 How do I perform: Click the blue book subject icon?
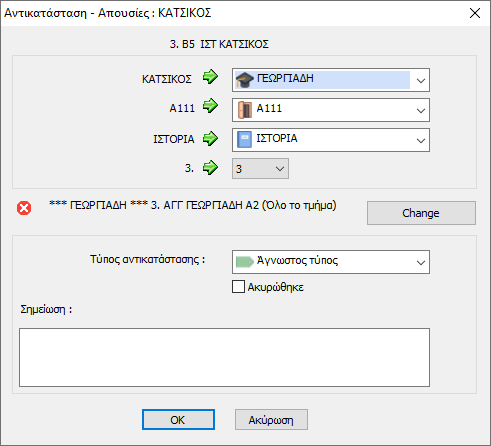[x=244, y=139]
